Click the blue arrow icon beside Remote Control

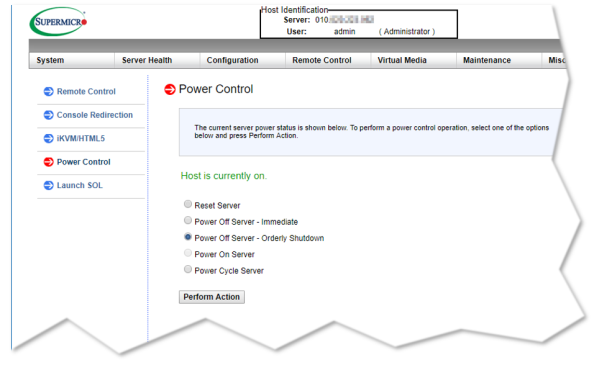(48, 92)
